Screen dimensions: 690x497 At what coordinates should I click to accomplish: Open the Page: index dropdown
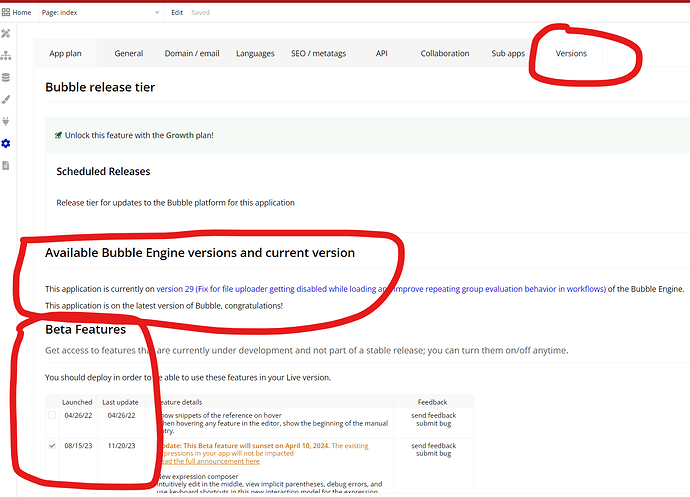click(x=100, y=12)
